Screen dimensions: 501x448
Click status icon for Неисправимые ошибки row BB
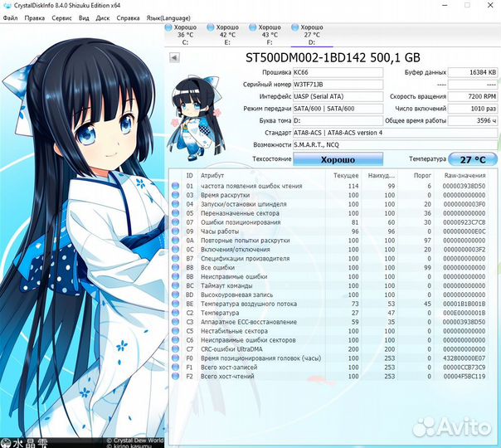click(x=175, y=276)
